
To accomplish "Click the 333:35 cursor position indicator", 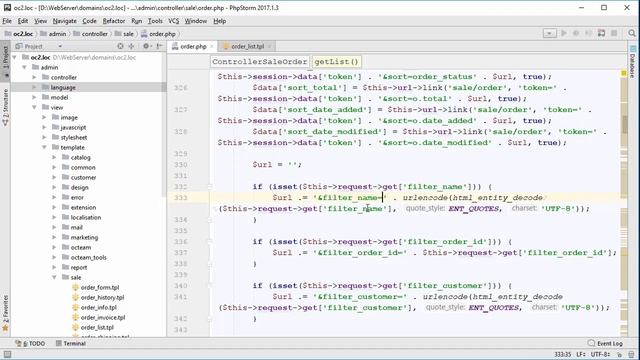I will pos(563,354).
